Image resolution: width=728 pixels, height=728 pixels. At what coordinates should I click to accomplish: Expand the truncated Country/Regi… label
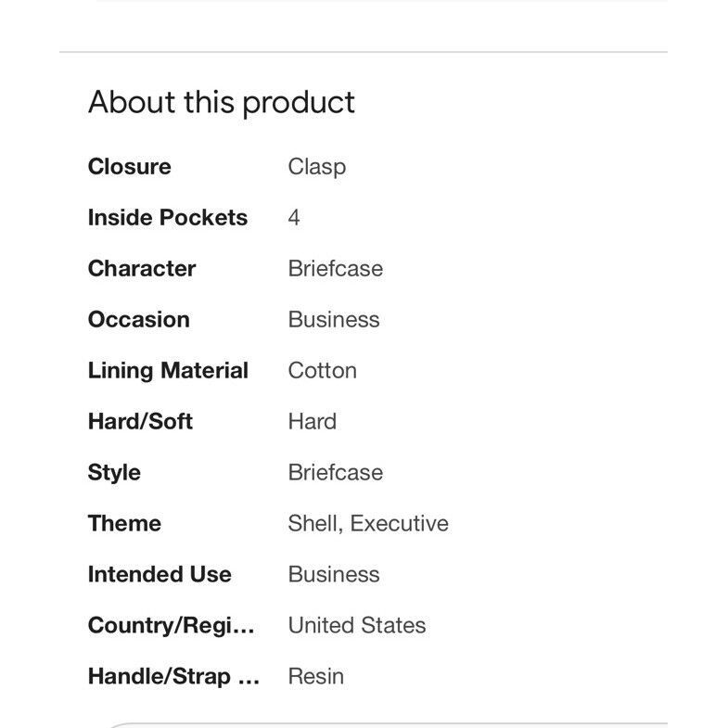click(x=172, y=626)
